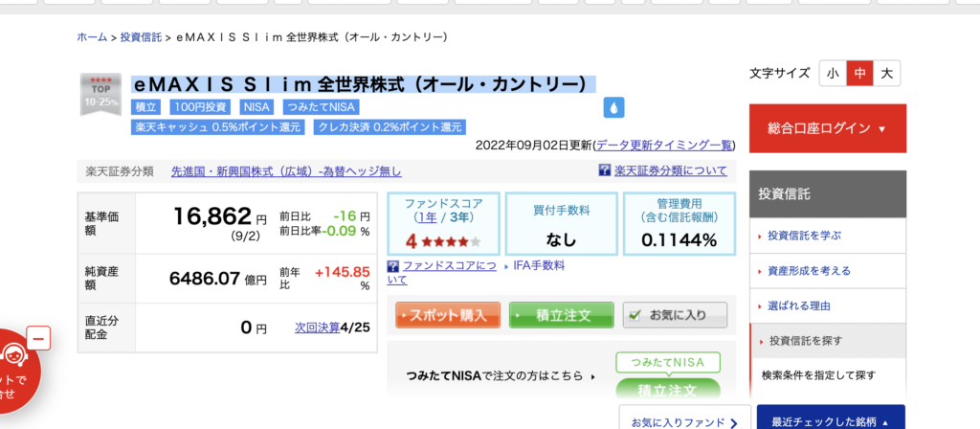Click the 買付手数料 なし box
This screenshot has width=980, height=429.
(561, 224)
